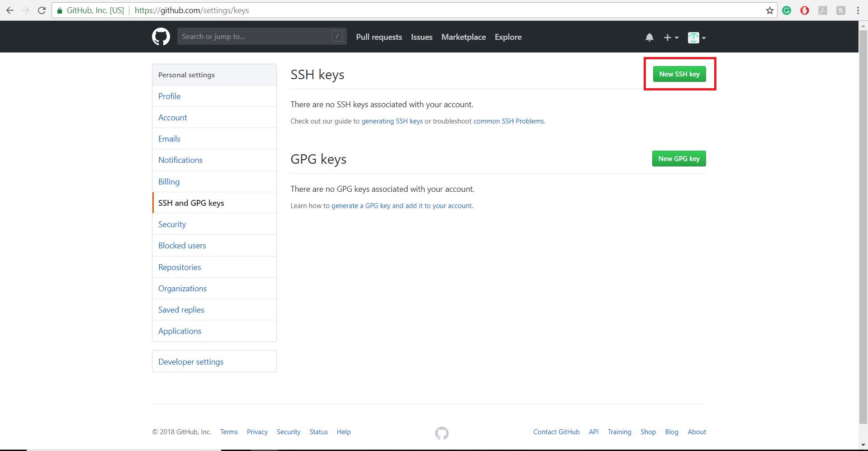Click the PDF extension icon in the toolbar
Viewport: 868px width, 451px height.
(823, 10)
